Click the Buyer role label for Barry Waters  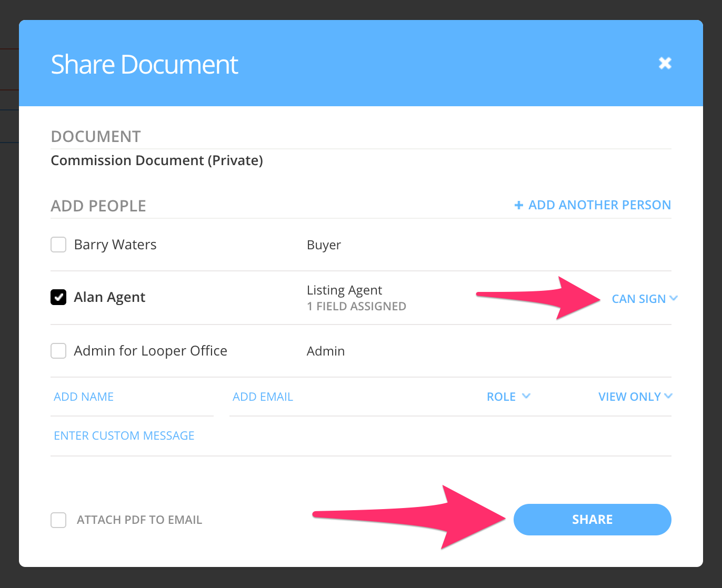point(324,245)
